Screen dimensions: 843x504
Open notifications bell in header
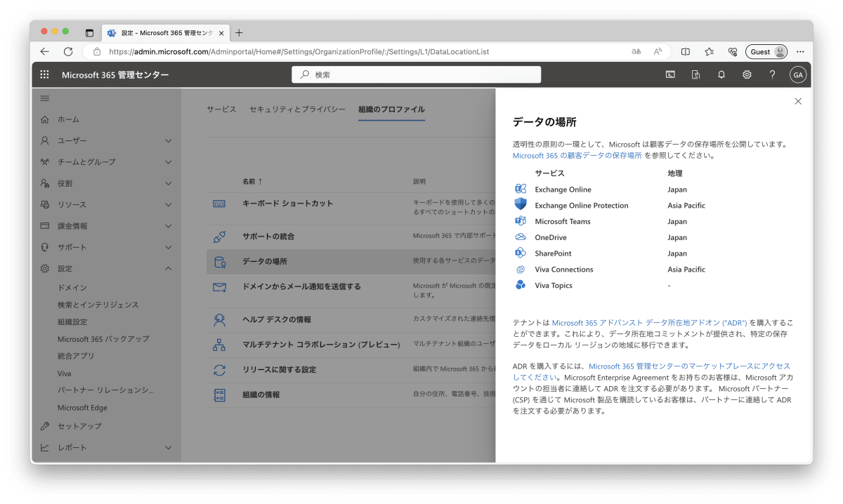(721, 74)
